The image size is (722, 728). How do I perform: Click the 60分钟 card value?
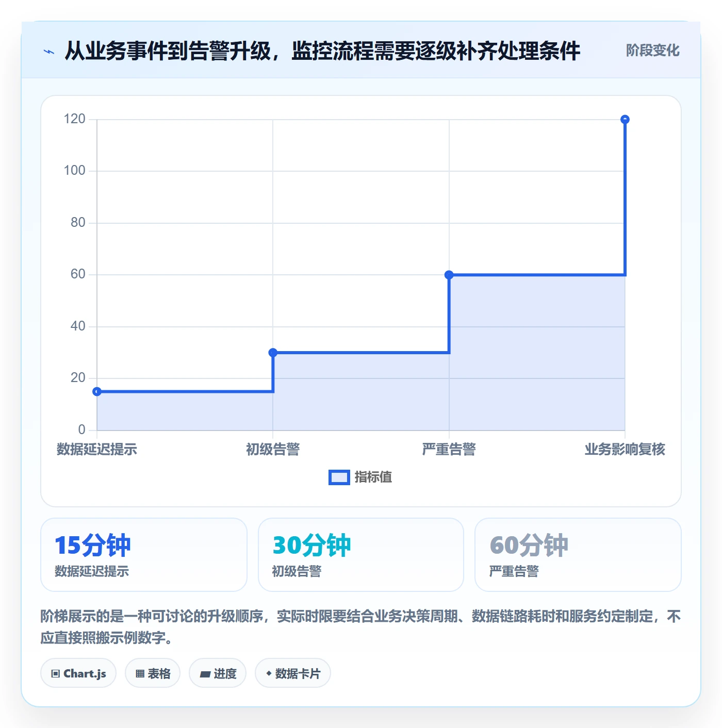pos(529,545)
